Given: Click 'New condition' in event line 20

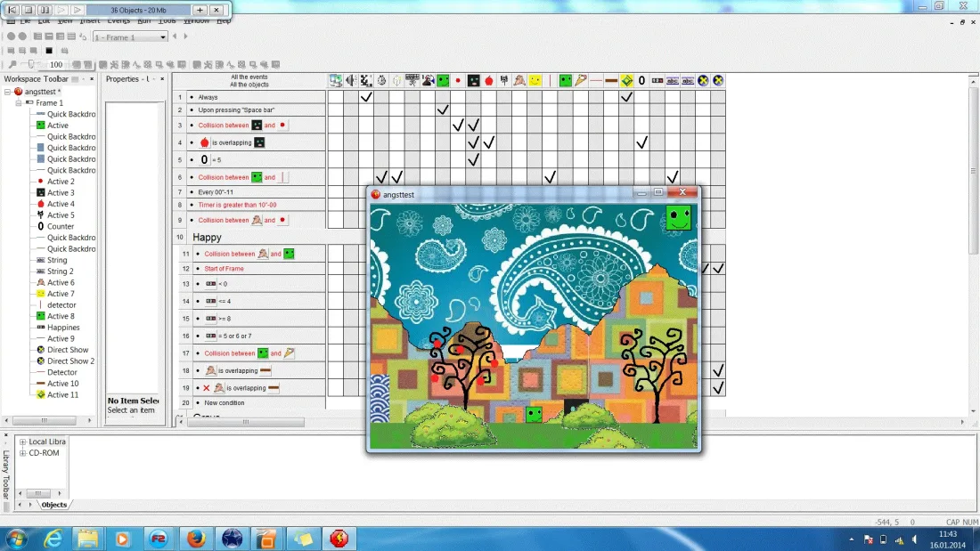Looking at the screenshot, I should point(225,403).
